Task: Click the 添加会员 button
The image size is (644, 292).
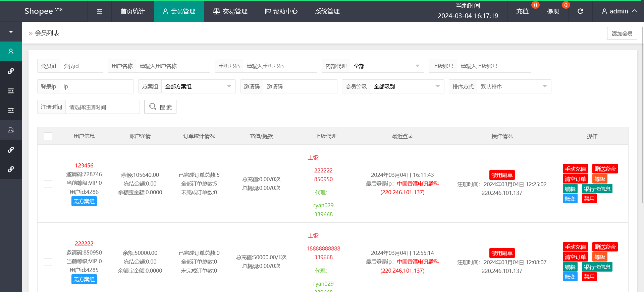Action: point(622,33)
